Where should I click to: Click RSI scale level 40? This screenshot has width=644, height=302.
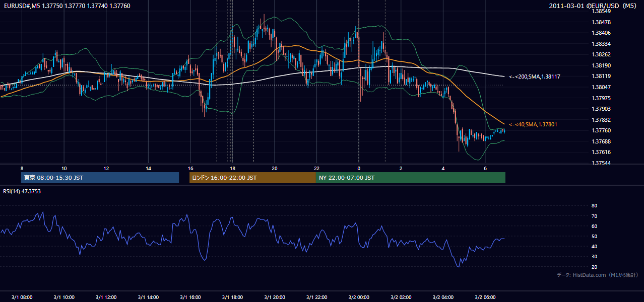[594, 246]
